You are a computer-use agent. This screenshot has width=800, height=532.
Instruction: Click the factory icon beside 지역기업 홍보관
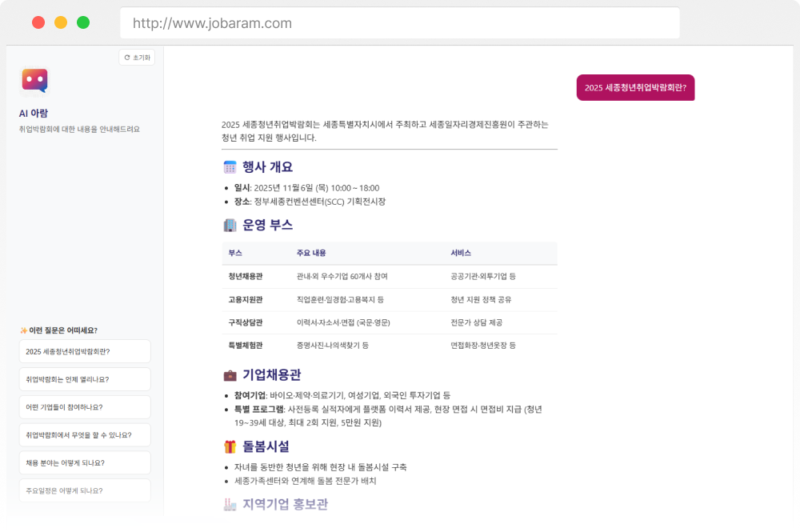230,504
